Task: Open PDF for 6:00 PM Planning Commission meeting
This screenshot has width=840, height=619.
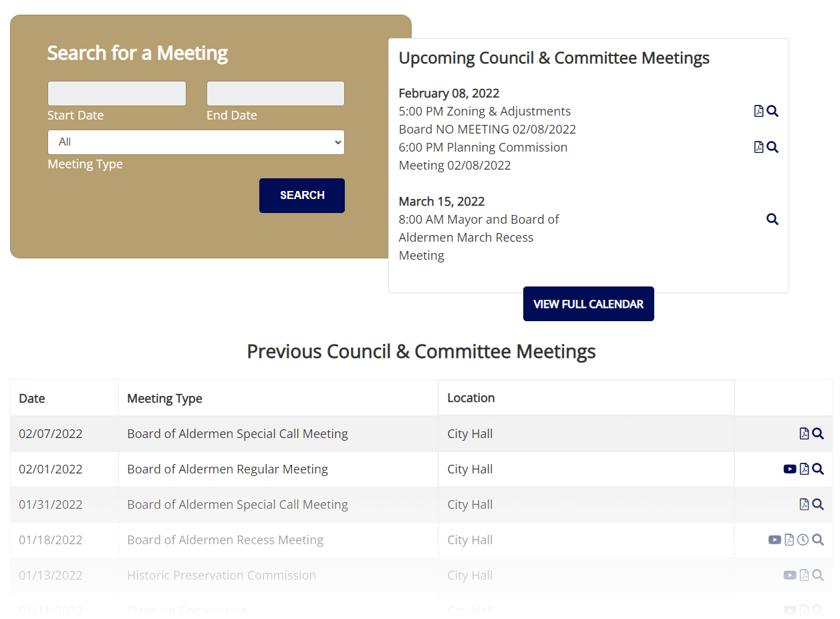Action: [758, 148]
